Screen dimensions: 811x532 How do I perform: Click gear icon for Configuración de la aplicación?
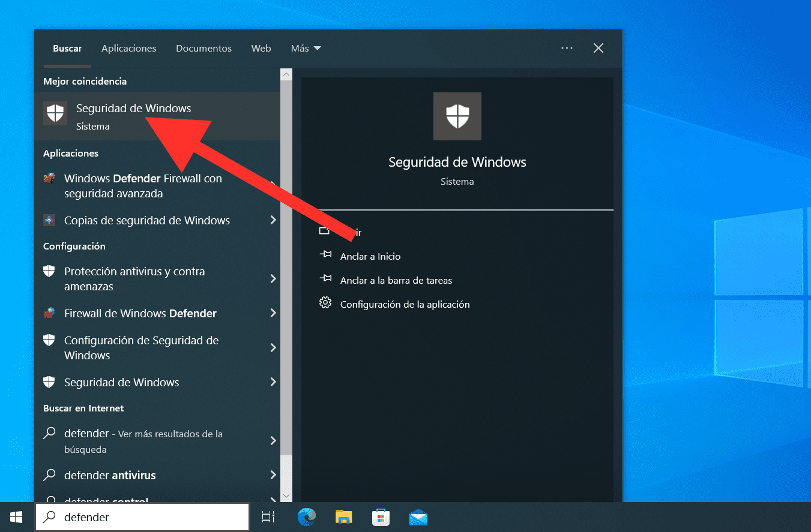tap(325, 302)
